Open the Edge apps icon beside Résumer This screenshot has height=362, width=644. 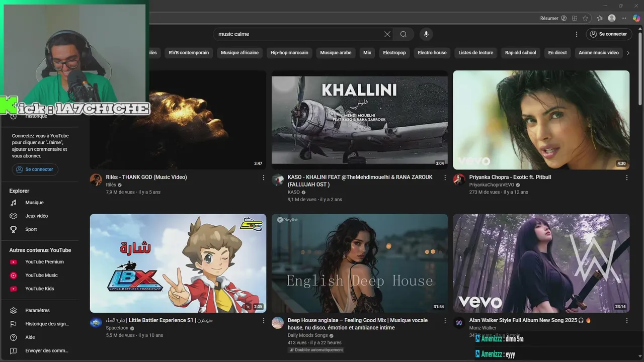[575, 18]
